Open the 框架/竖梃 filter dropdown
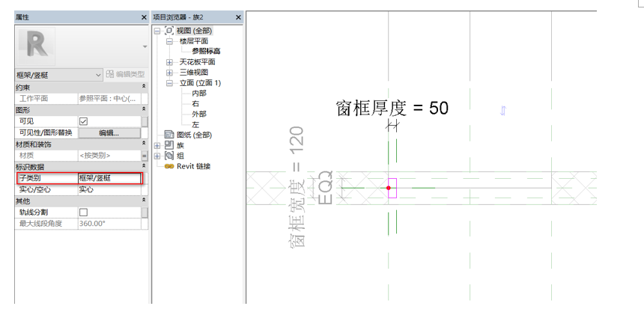This screenshot has height=315, width=644. (x=58, y=75)
